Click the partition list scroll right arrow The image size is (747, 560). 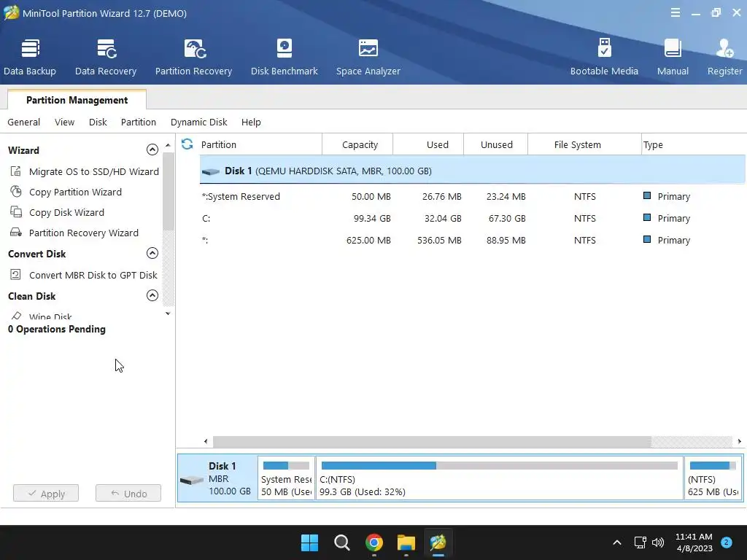click(x=740, y=441)
